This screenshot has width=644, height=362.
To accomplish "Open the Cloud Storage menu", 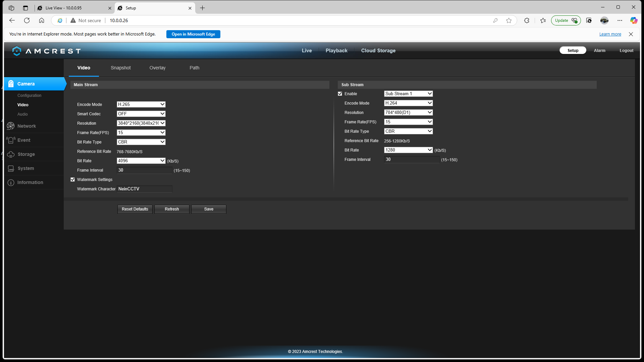I will click(x=378, y=51).
